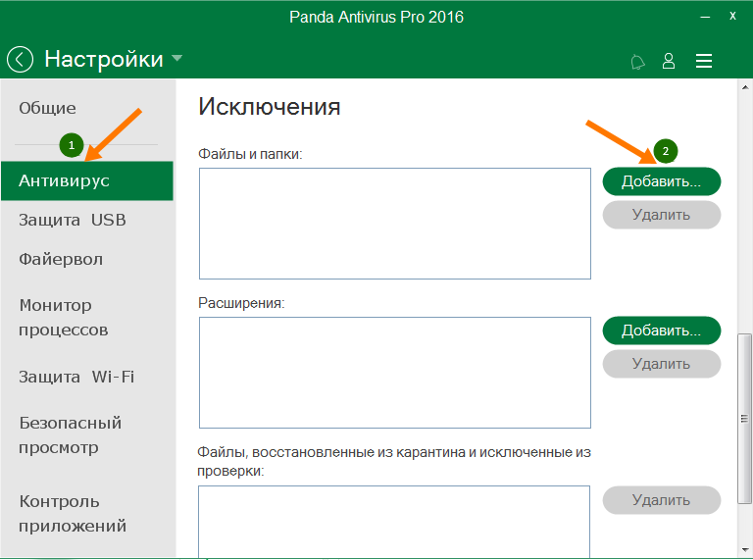Image resolution: width=753 pixels, height=560 pixels.
Task: Go back using the circled arrow icon
Action: tap(20, 60)
